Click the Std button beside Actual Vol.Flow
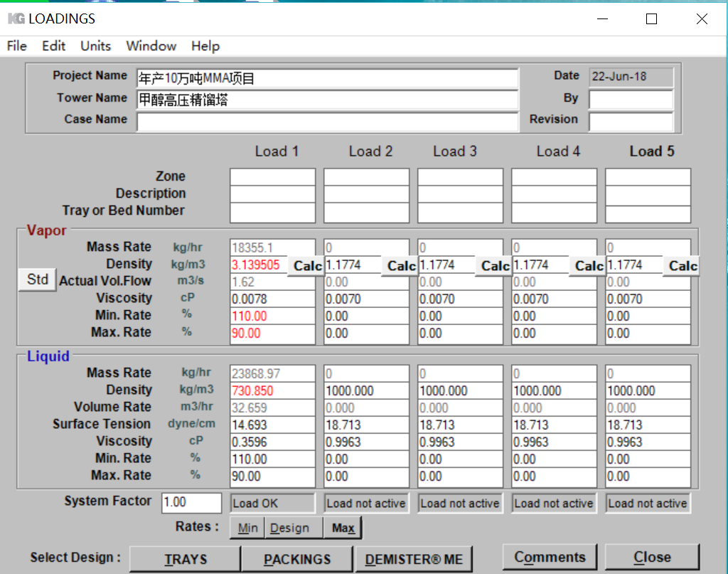 pyautogui.click(x=38, y=280)
